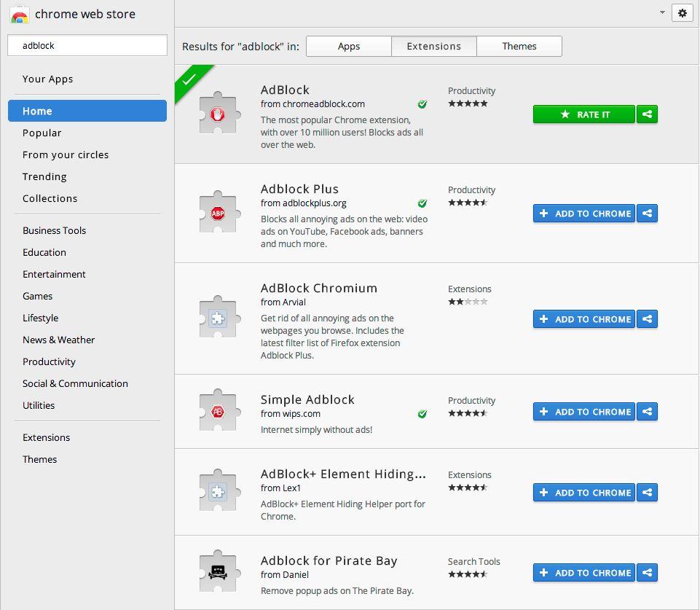
Task: Open the AdBlock extension title
Action: (285, 90)
